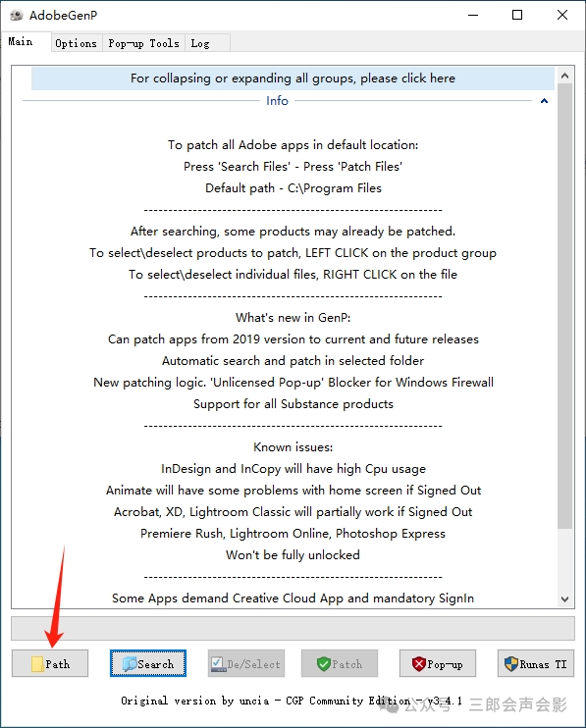586x728 pixels.
Task: Click the checklist icon on the De/Select button
Action: (x=217, y=664)
